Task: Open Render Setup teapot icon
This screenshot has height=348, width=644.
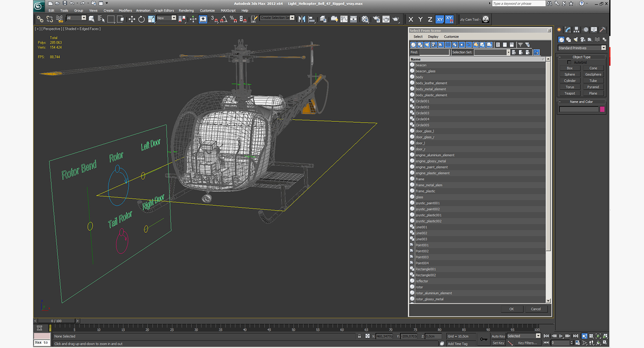Action: click(376, 19)
